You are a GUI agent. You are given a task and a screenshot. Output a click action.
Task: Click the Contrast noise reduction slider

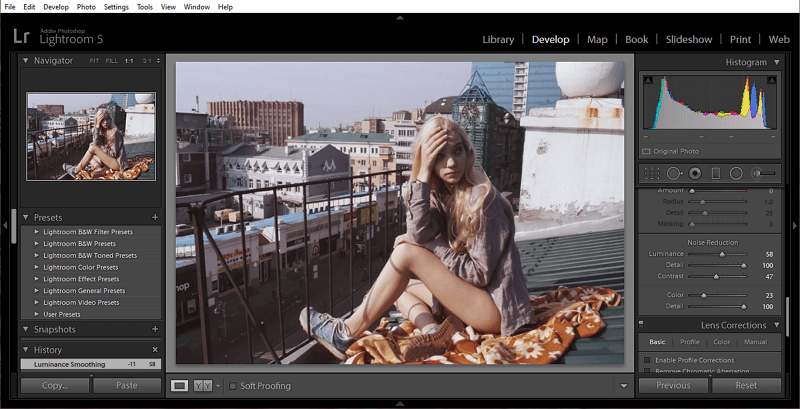[717, 276]
